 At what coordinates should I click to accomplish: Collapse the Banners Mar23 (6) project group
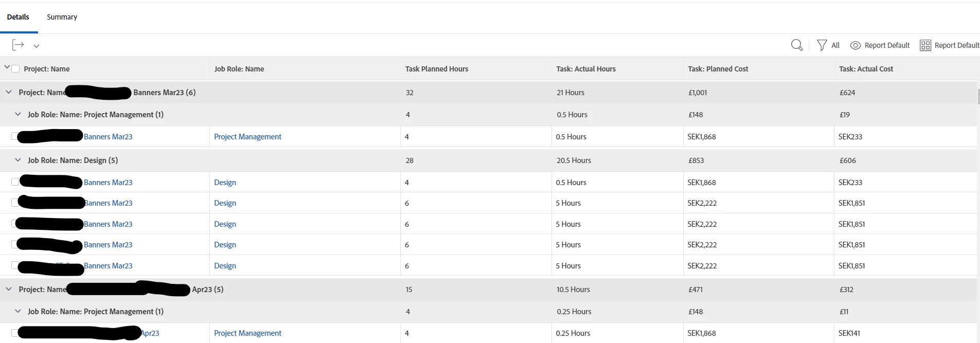click(x=8, y=92)
